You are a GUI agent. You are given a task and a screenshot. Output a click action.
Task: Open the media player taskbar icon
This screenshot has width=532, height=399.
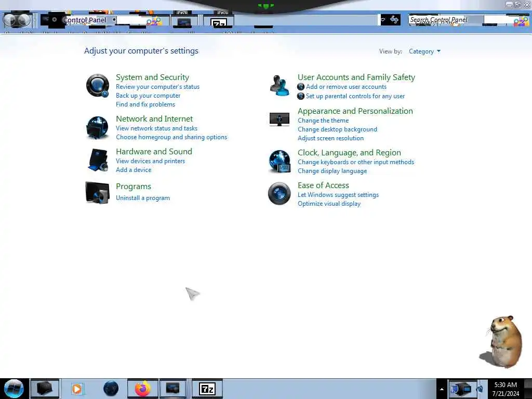[x=77, y=389]
